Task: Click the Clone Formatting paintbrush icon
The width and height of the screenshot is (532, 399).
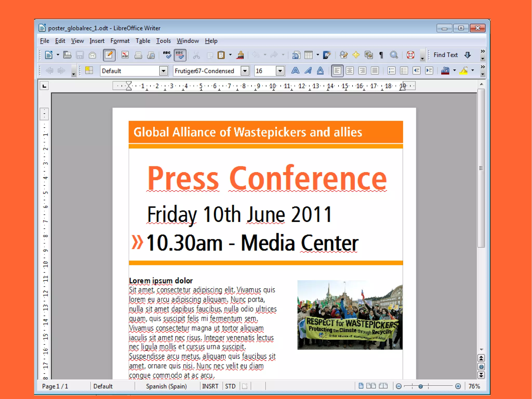Action: pyautogui.click(x=241, y=55)
